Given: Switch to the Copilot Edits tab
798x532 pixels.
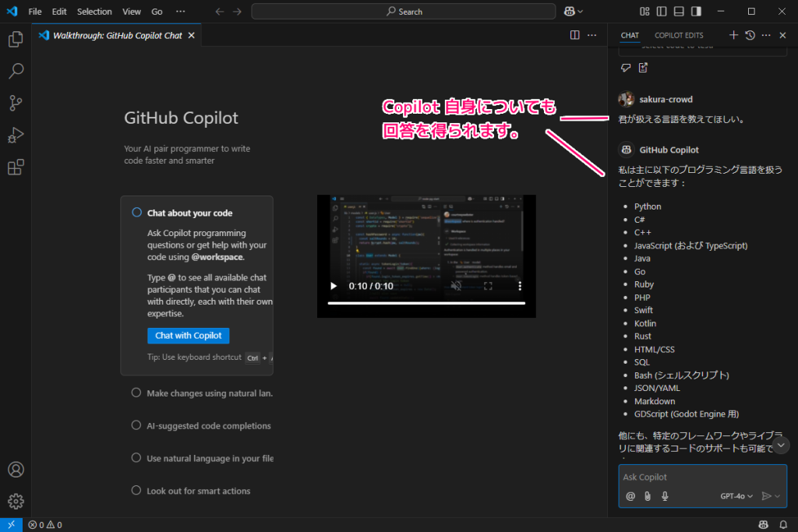Looking at the screenshot, I should pyautogui.click(x=679, y=35).
